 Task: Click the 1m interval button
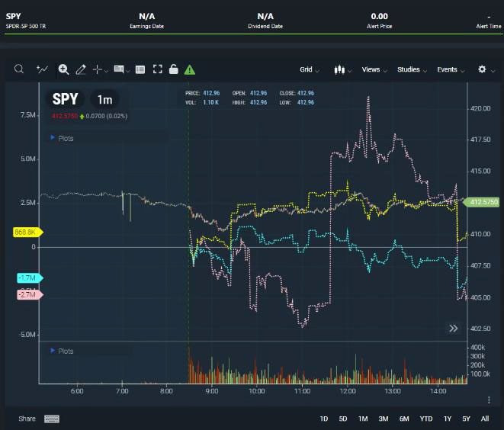pyautogui.click(x=104, y=100)
